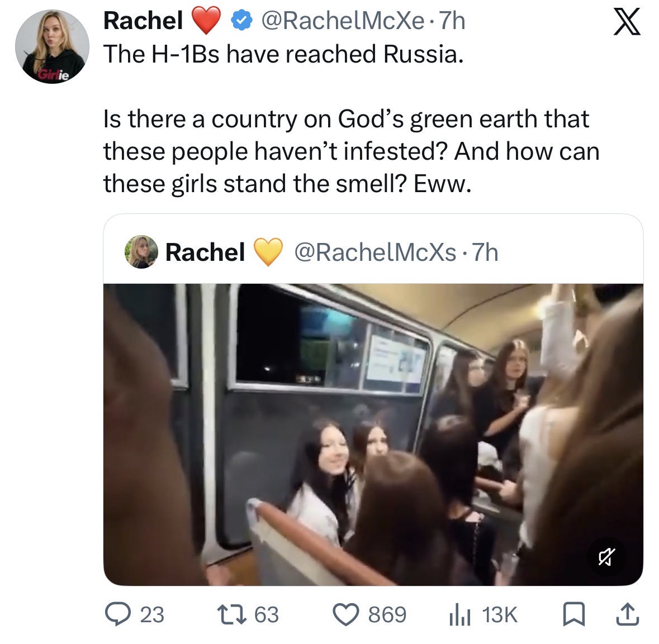
Task: Open Rachel's large profile avatar
Action: [51, 46]
